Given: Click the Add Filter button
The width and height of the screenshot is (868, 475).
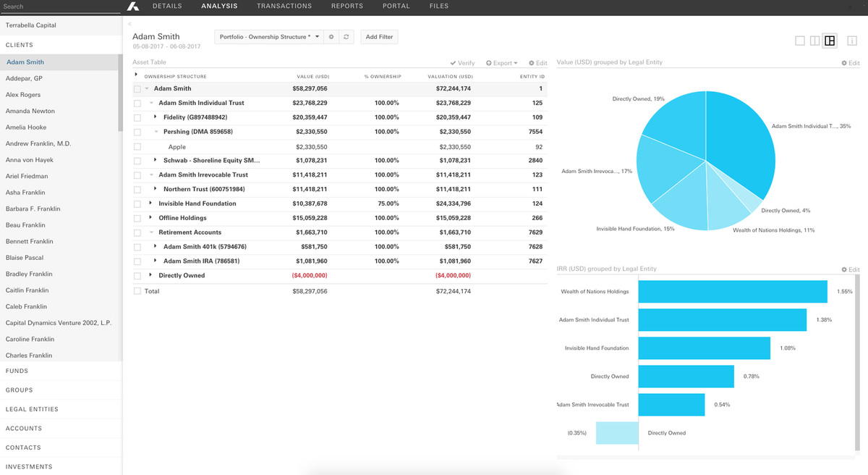Looking at the screenshot, I should coord(379,37).
